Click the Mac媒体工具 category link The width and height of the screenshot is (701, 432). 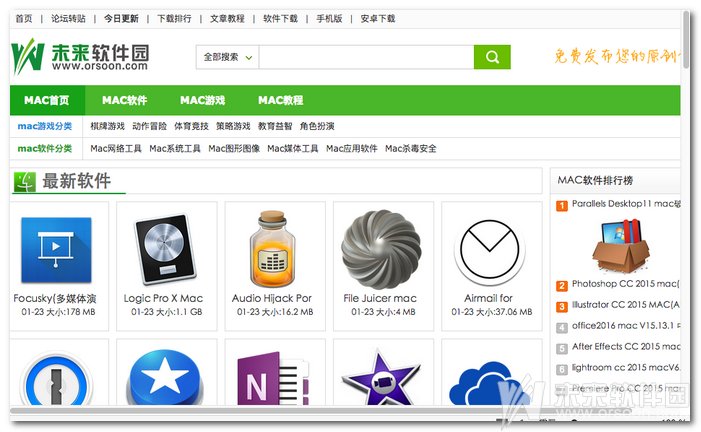(x=293, y=148)
